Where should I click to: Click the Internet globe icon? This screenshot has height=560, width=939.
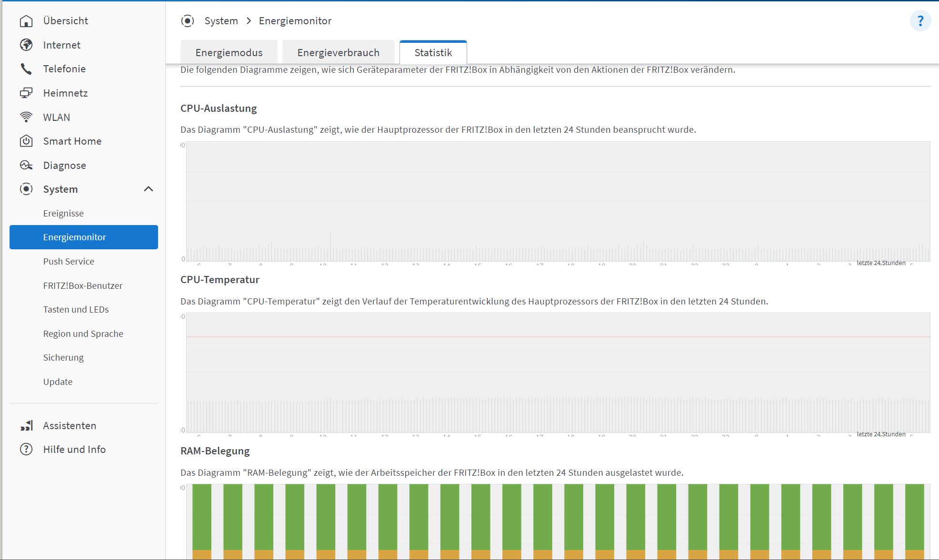pyautogui.click(x=26, y=45)
